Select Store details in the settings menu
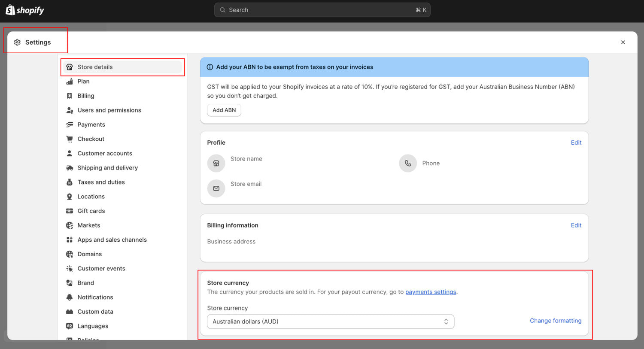This screenshot has height=349, width=644. click(95, 67)
